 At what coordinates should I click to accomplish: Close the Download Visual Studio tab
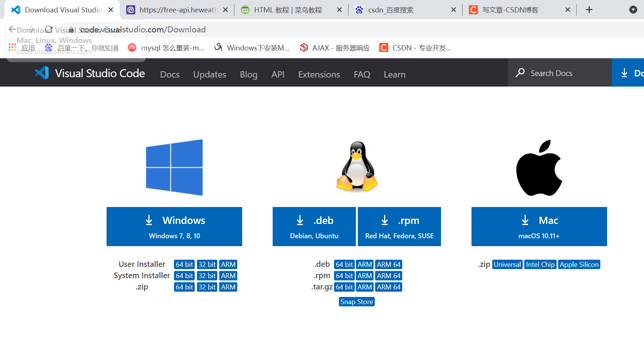111,10
